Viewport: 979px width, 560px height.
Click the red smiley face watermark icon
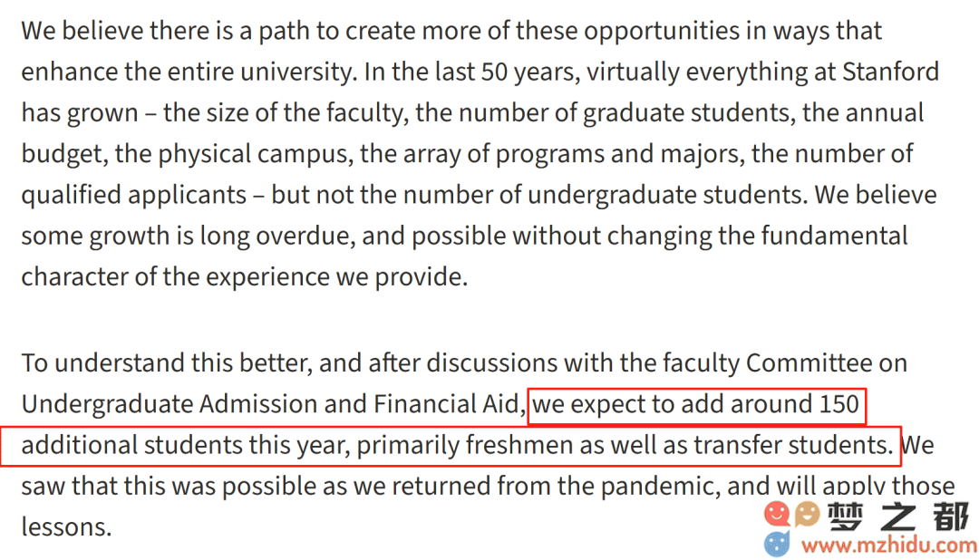tap(778, 515)
